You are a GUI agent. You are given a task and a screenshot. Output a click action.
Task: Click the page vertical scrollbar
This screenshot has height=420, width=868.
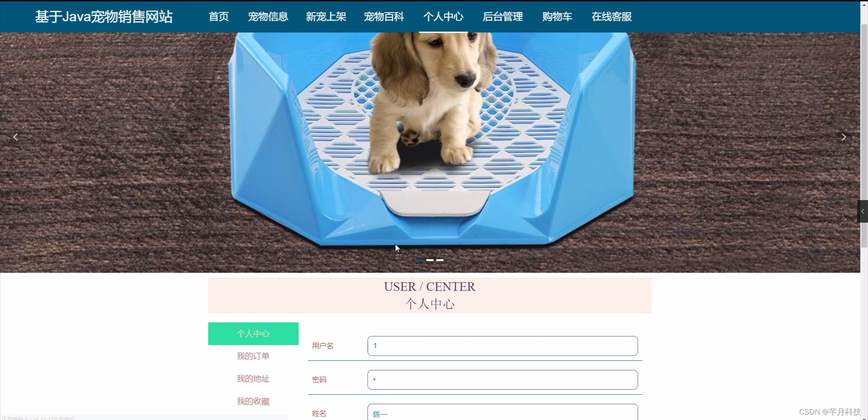[864, 135]
